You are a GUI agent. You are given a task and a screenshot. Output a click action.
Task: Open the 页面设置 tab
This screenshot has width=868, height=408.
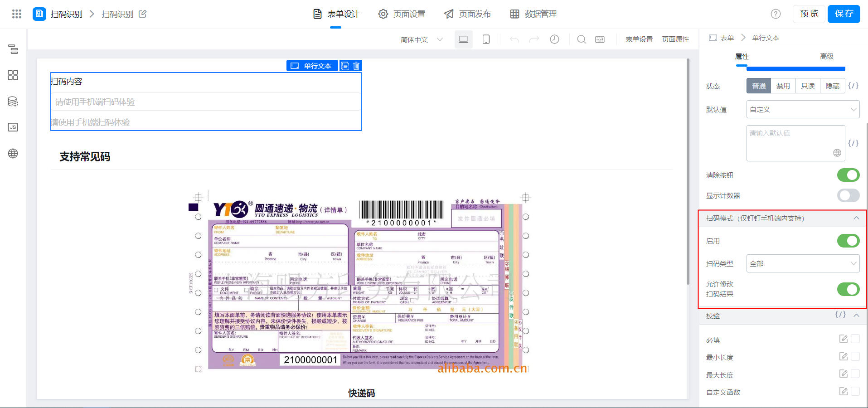(x=402, y=14)
